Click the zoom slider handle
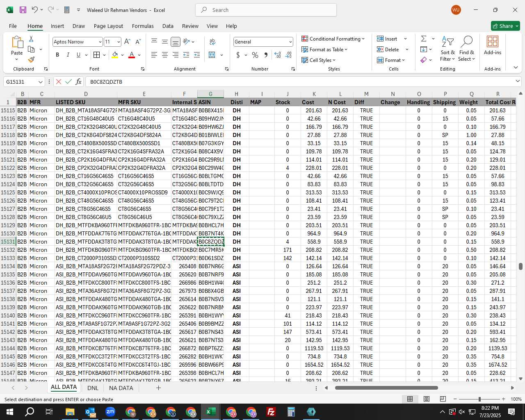Image resolution: width=525 pixels, height=420 pixels. coord(479,399)
